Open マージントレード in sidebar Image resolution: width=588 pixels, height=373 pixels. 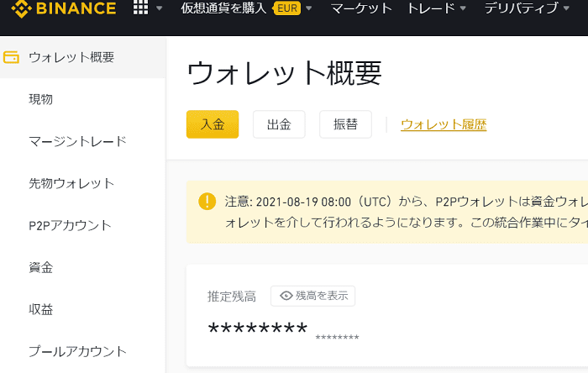[x=77, y=141]
